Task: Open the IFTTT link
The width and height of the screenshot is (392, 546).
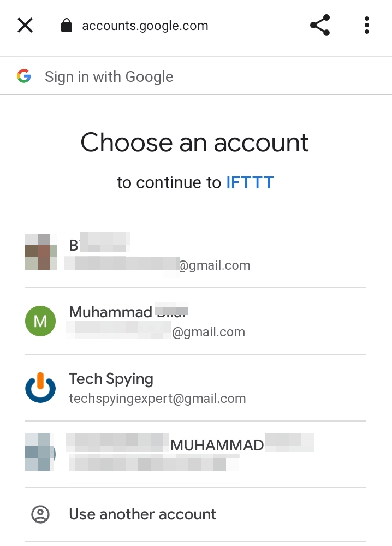Action: (x=250, y=183)
